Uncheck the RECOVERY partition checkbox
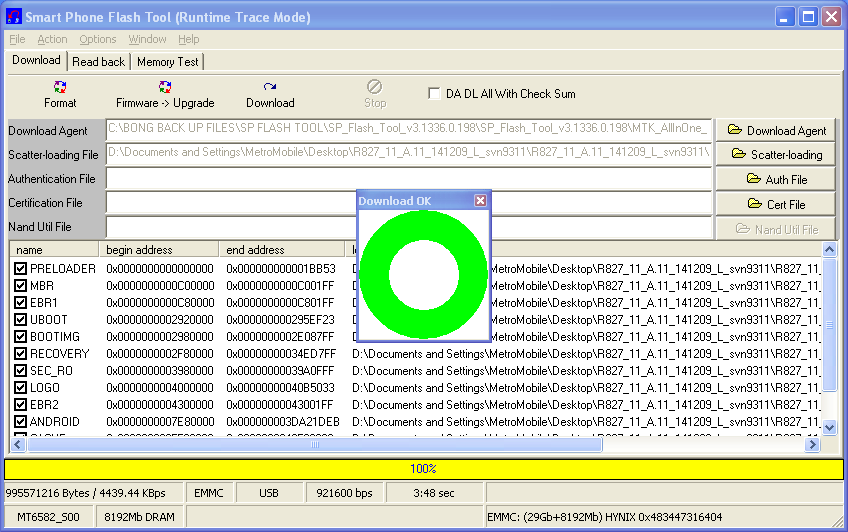 point(21,354)
